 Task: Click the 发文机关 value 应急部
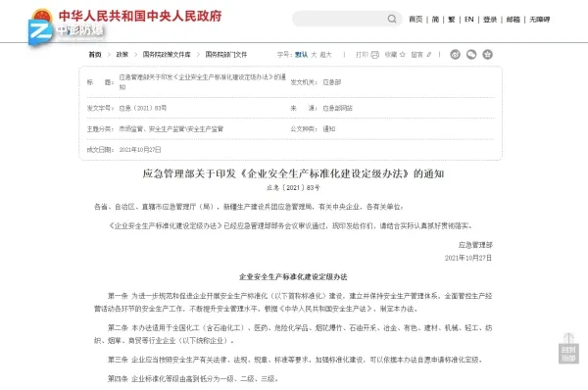click(332, 82)
